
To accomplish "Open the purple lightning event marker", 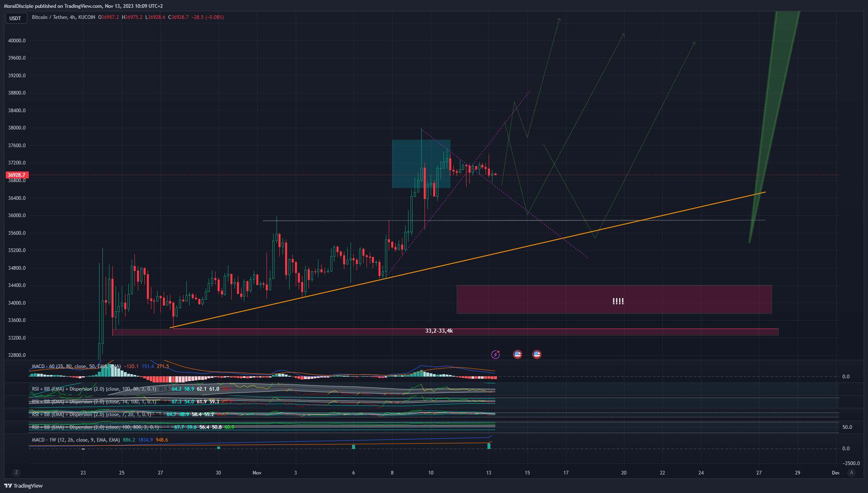I will point(496,354).
